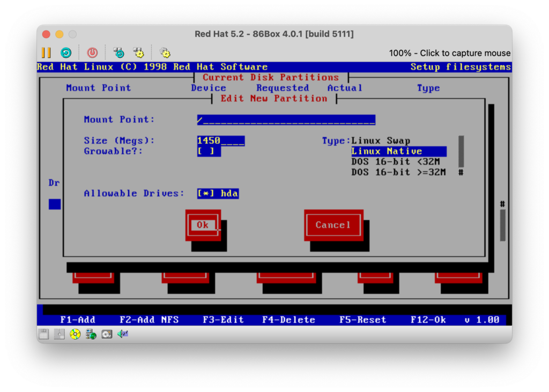Click F4-Delete in the bottom bar

[x=289, y=320]
